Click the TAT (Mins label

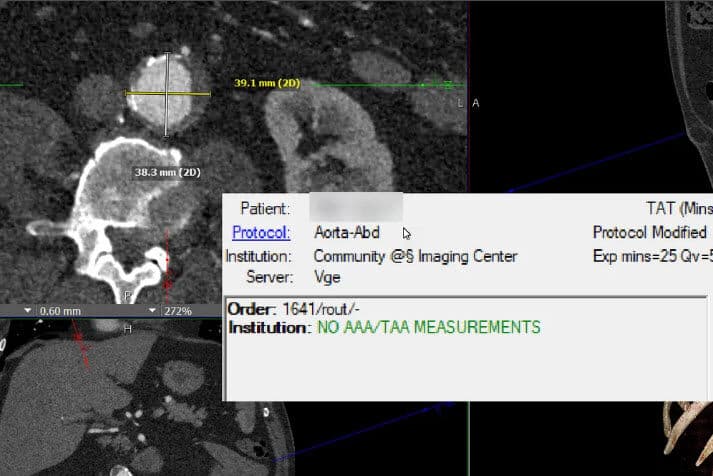click(679, 209)
